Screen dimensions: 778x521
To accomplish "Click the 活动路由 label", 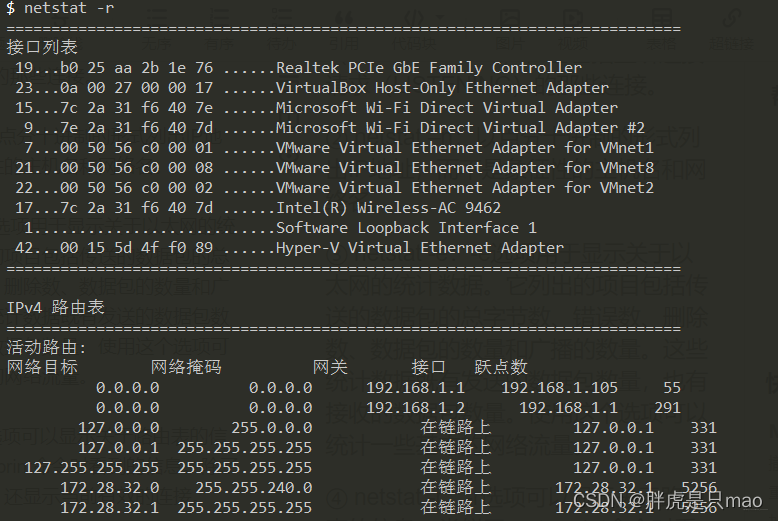I will (46, 348).
